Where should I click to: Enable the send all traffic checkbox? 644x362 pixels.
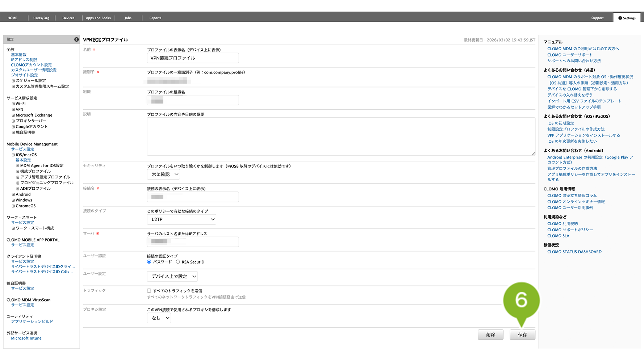(x=149, y=291)
